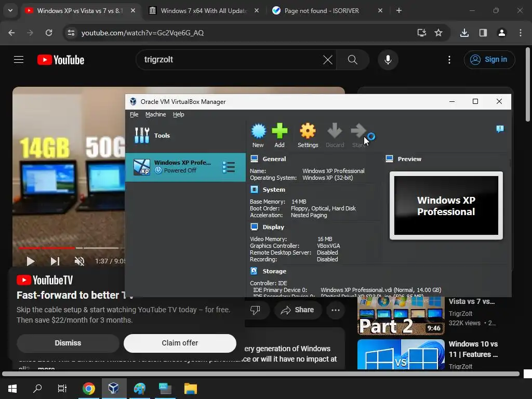The width and height of the screenshot is (532, 399).
Task: Open VirtualBox machine Settings gear
Action: point(308,136)
